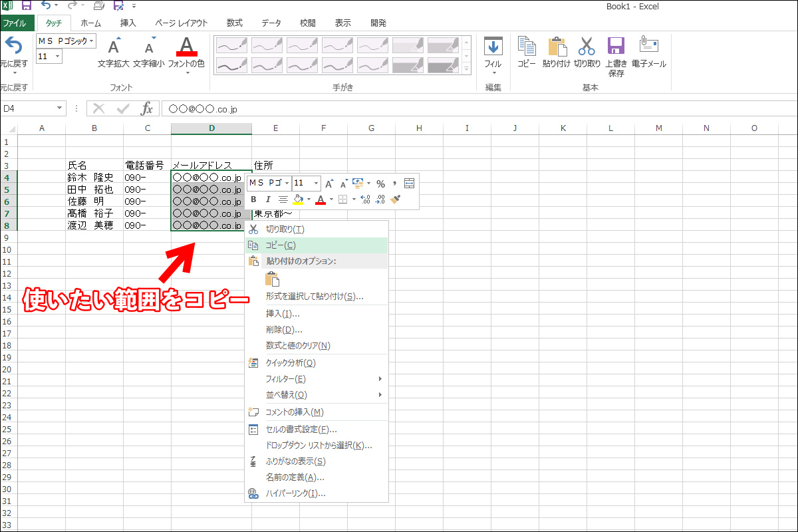Select cell containing 鈴木 隆史

[x=94, y=178]
